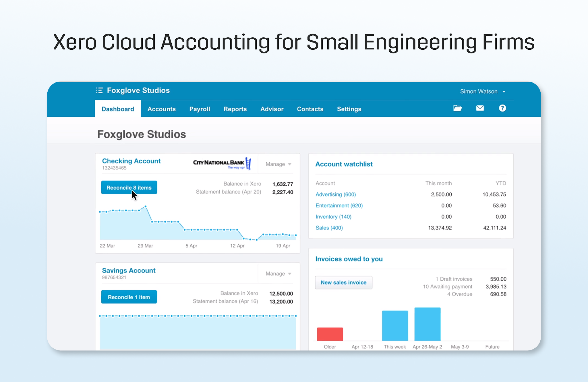The width and height of the screenshot is (588, 382).
Task: Open the organisation list menu icon
Action: click(x=99, y=90)
